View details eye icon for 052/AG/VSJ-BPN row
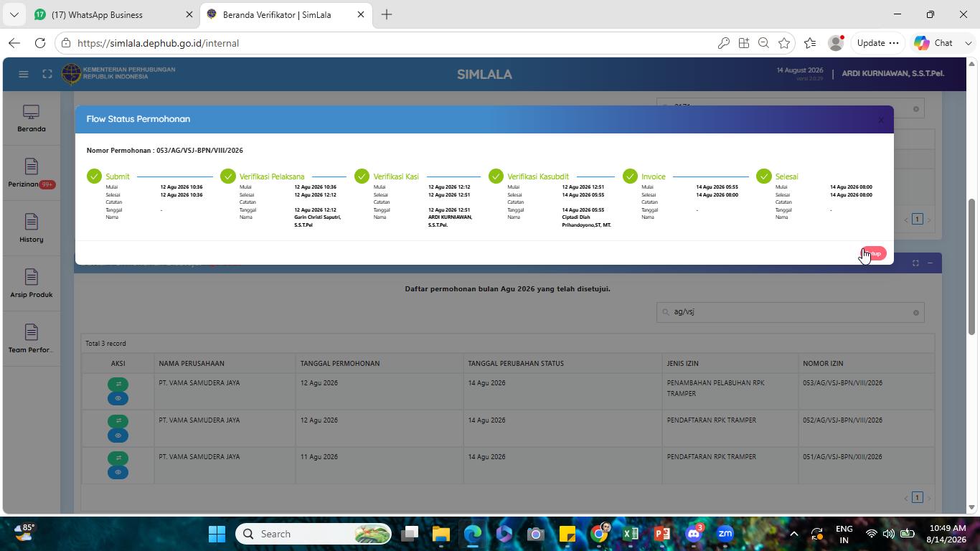The width and height of the screenshot is (980, 551). tap(118, 435)
